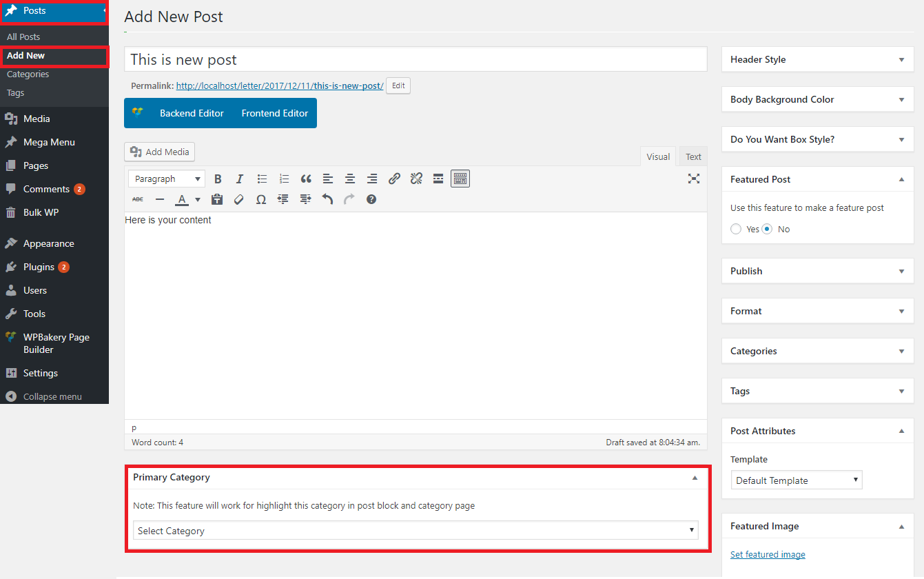Screen dimensions: 924x579
Task: Click the keyboard shortcuts help icon
Action: point(371,199)
